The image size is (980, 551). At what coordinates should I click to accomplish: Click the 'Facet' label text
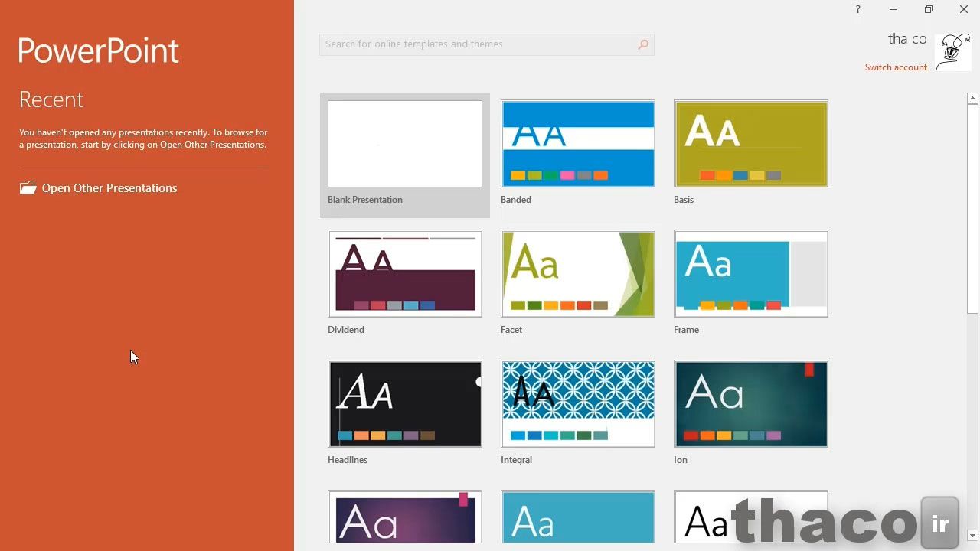click(511, 330)
